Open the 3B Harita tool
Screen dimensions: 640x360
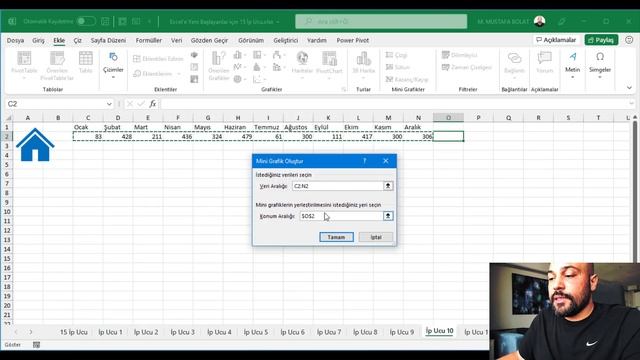tap(363, 63)
